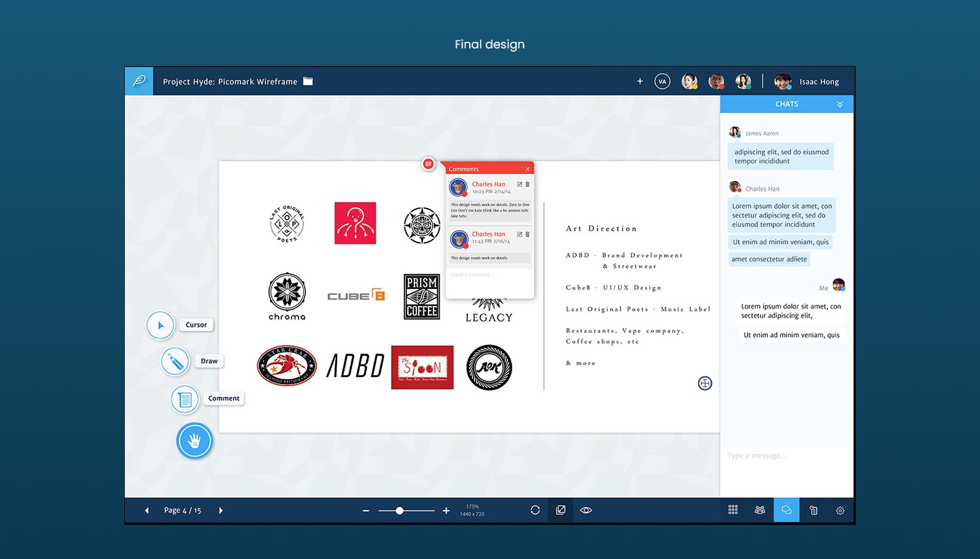Select the Prism Coffee logo
This screenshot has height=559, width=980.
pos(422,297)
